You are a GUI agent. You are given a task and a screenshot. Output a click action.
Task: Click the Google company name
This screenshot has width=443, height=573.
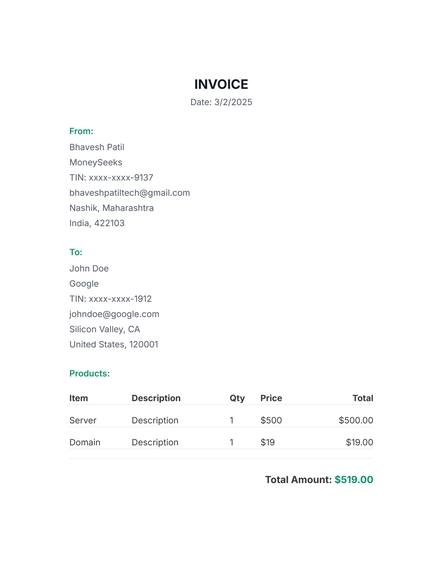pos(84,284)
